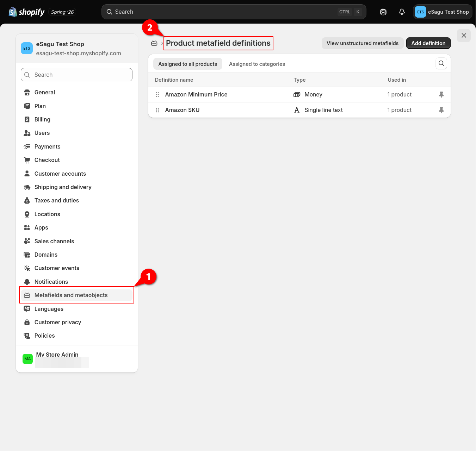
Task: Click the Checkout cart icon in sidebar
Action: tap(27, 160)
